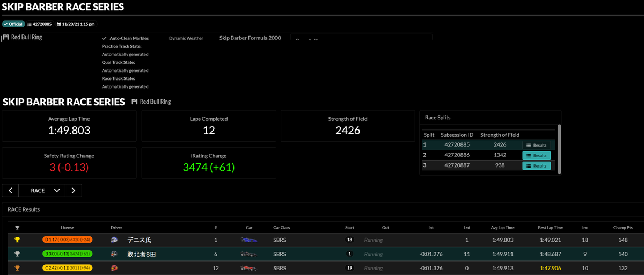The width and height of the screenshot is (644, 275).
Task: Click the Driver column header
Action: coord(116,228)
